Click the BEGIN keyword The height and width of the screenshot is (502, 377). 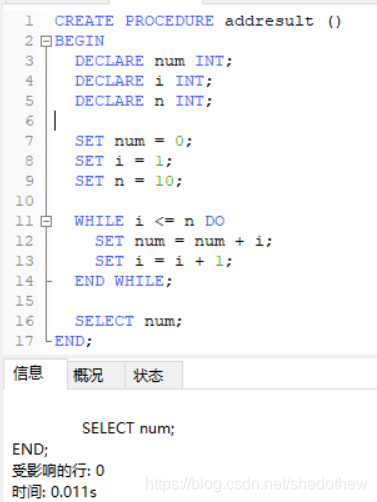pyautogui.click(x=79, y=41)
